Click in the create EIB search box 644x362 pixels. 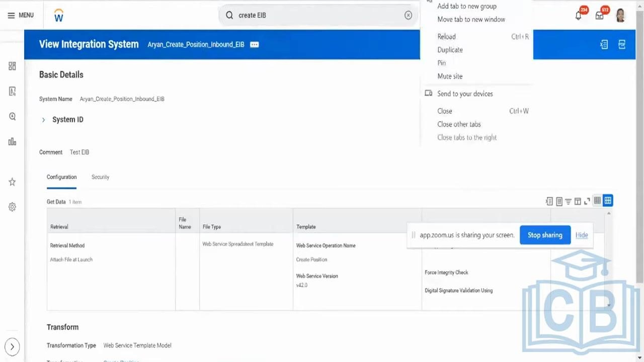317,15
